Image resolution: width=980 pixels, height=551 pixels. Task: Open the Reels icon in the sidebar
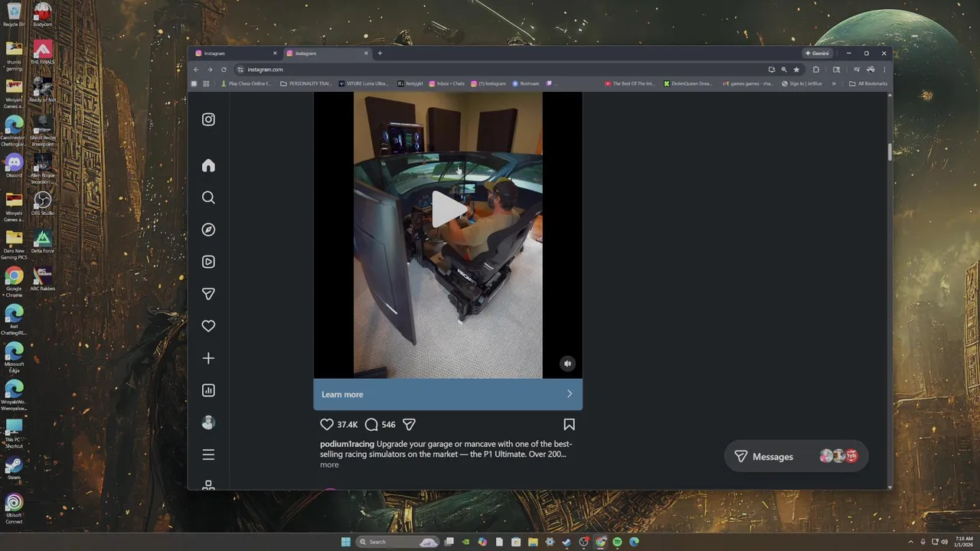pyautogui.click(x=208, y=262)
